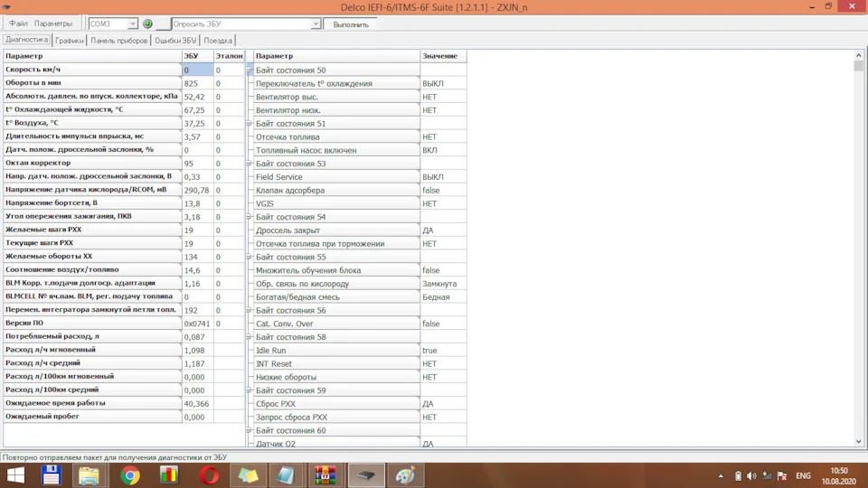Open the COM3 port dropdown
This screenshot has height=488, width=868.
point(132,23)
